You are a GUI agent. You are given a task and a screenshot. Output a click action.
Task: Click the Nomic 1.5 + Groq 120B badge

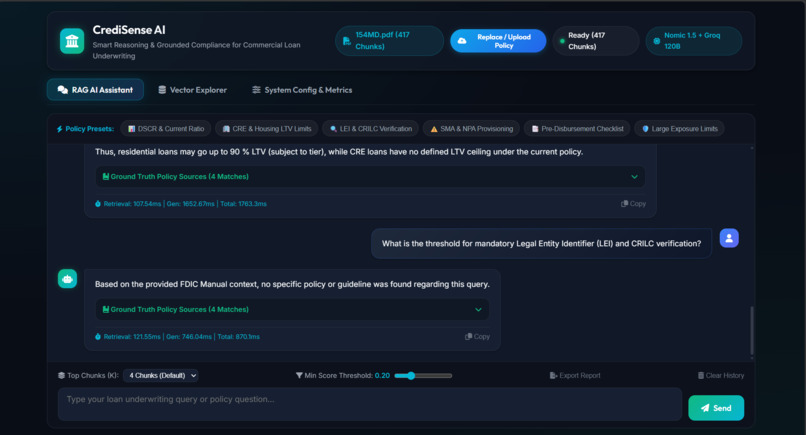[693, 41]
